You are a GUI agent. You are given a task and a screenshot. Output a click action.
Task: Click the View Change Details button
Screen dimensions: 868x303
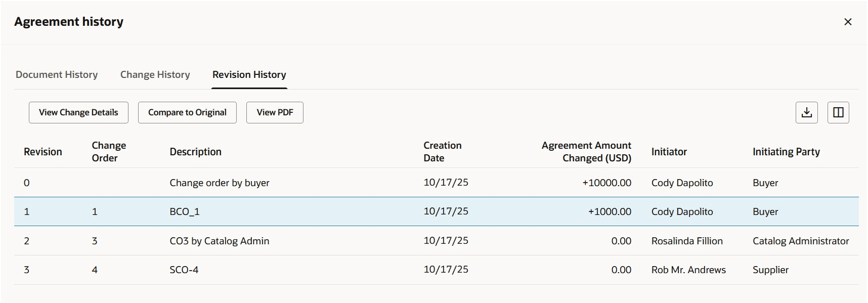tap(78, 112)
